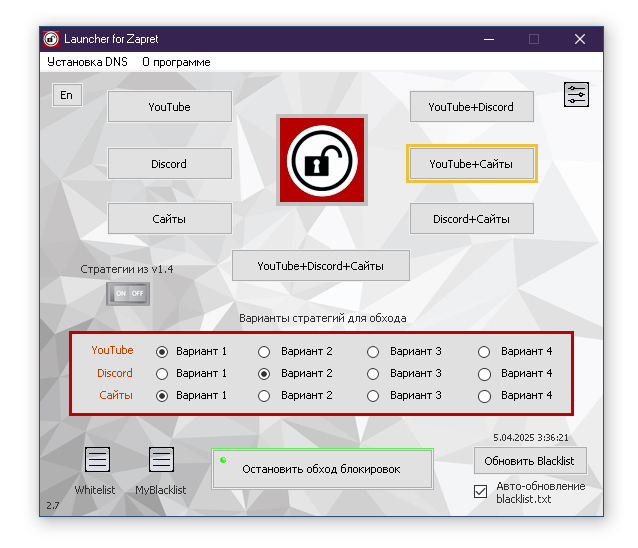This screenshot has height=548, width=638.
Task: Select Сайты Вариант 4 radio button
Action: [x=484, y=395]
